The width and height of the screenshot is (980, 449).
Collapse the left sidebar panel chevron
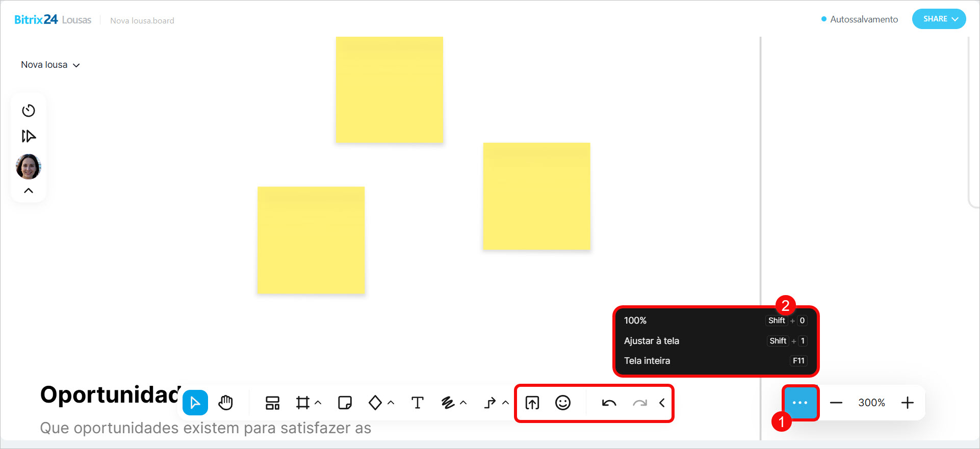(29, 191)
